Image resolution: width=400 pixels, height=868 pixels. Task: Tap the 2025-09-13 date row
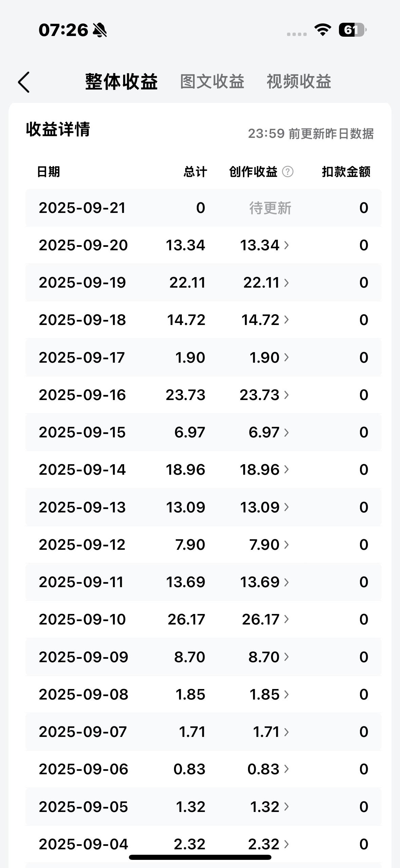point(204,507)
